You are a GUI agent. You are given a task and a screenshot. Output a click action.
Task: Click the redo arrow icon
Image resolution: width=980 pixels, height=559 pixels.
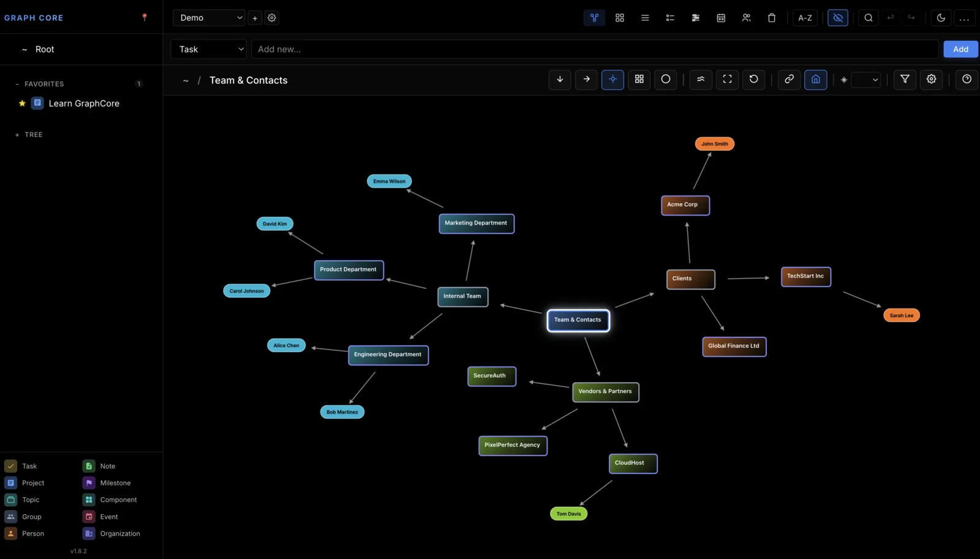[911, 18]
